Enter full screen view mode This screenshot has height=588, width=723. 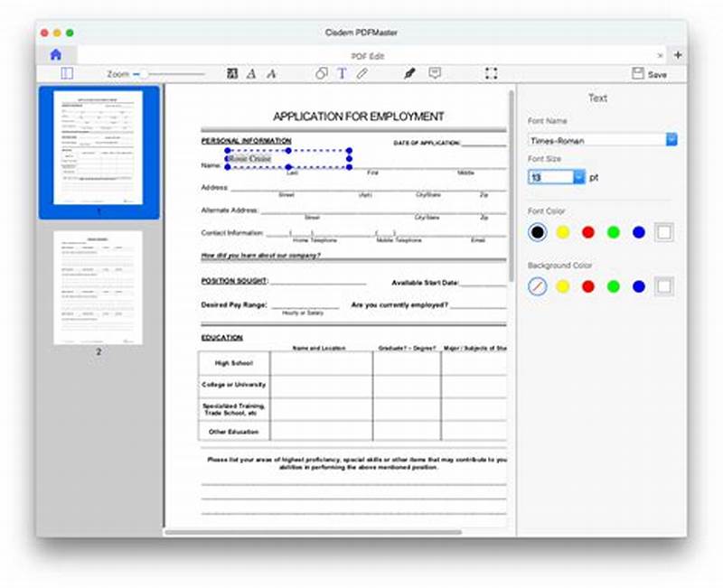[491, 73]
